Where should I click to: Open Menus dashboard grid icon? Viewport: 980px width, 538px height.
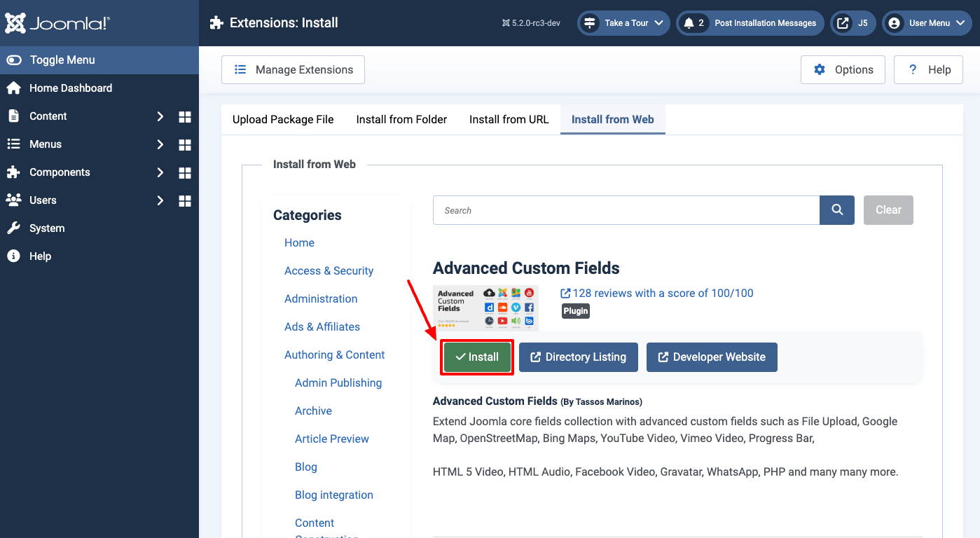185,144
